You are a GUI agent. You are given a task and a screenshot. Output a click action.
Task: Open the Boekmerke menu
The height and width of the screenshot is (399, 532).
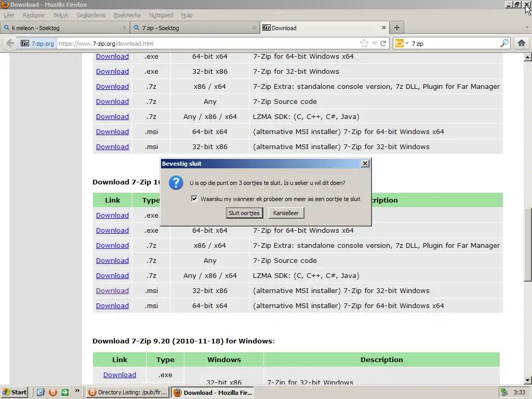click(x=127, y=15)
